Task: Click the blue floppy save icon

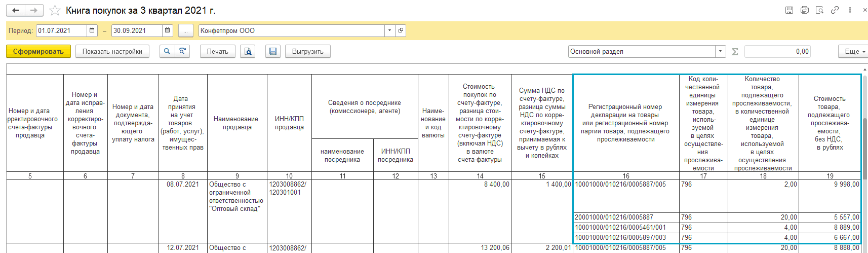Action: click(x=273, y=51)
